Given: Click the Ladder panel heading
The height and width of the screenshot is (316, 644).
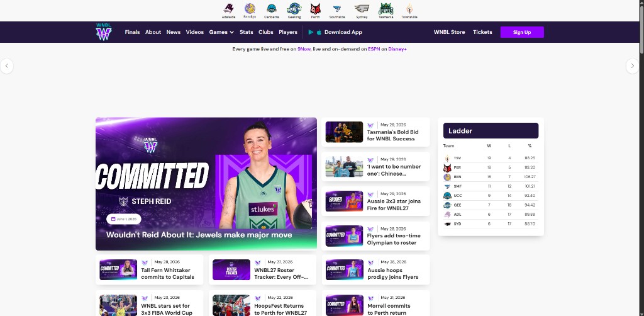Looking at the screenshot, I should pos(491,131).
